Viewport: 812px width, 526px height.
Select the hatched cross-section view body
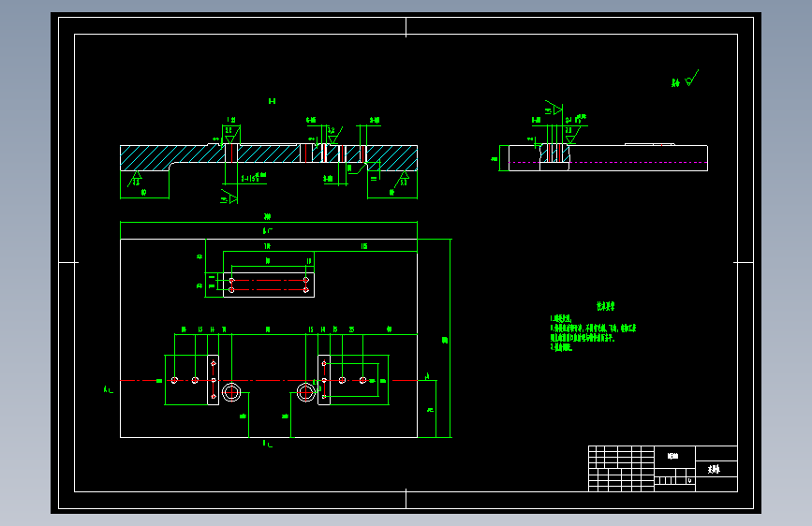coord(269,157)
